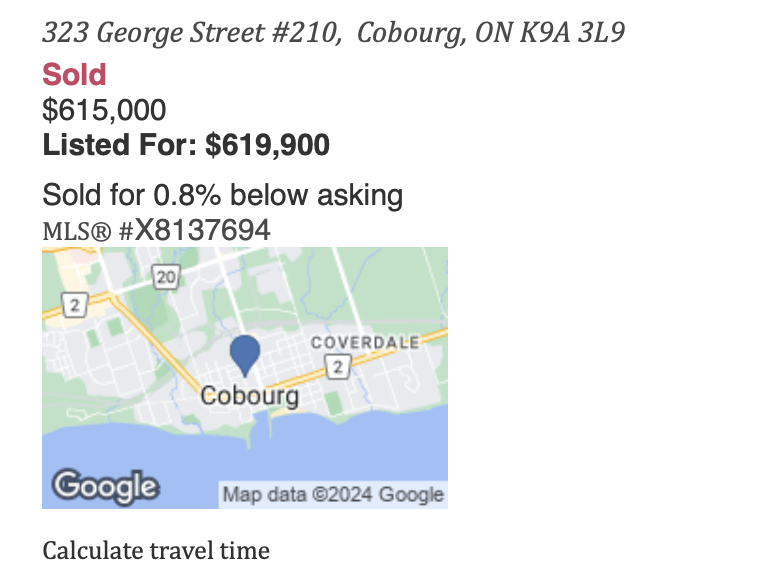
Task: Click the Google logo on the map
Action: pyautogui.click(x=106, y=487)
